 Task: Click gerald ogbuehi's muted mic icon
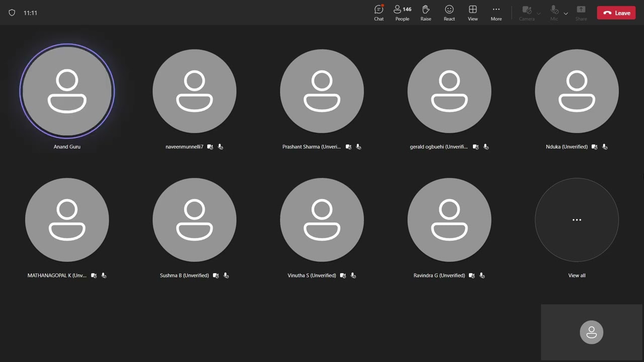(x=486, y=147)
